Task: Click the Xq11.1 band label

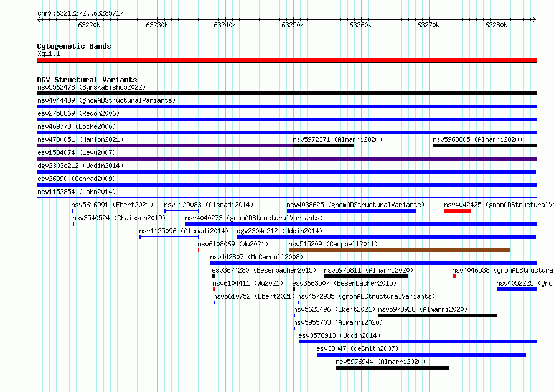Action: [49, 54]
